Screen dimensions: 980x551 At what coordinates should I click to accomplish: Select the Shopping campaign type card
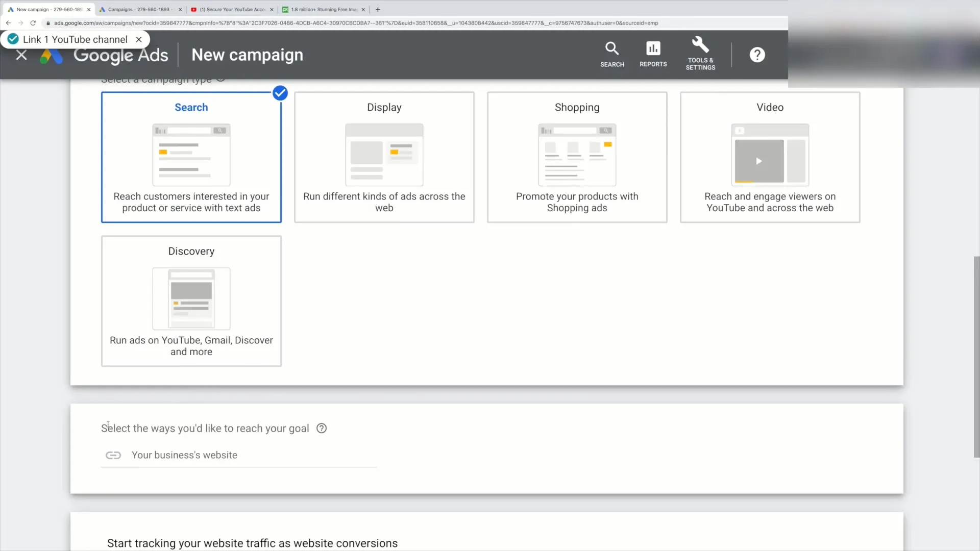tap(577, 157)
